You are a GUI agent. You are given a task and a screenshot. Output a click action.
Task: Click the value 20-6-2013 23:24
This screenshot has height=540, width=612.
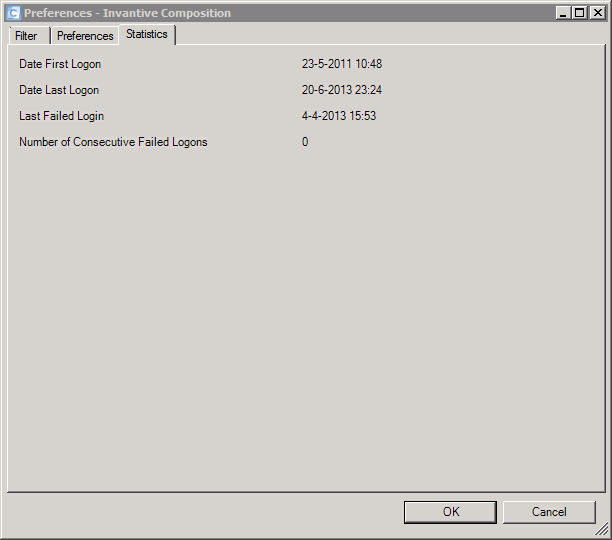point(342,90)
